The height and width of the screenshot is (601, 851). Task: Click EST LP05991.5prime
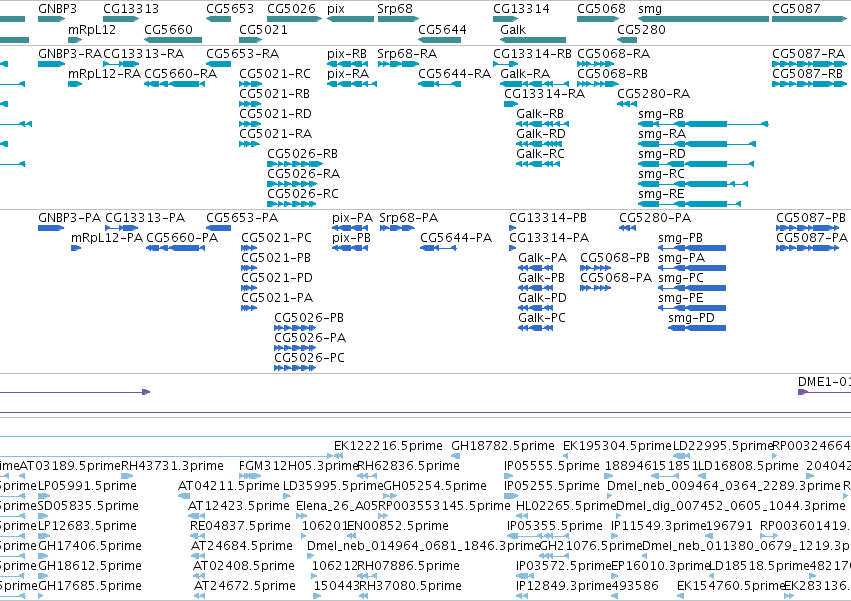[87, 486]
